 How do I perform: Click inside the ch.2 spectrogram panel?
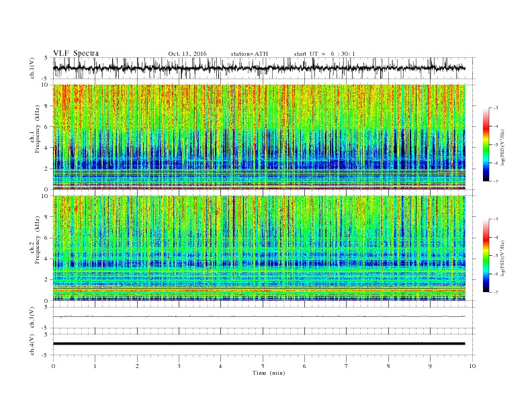click(259, 248)
